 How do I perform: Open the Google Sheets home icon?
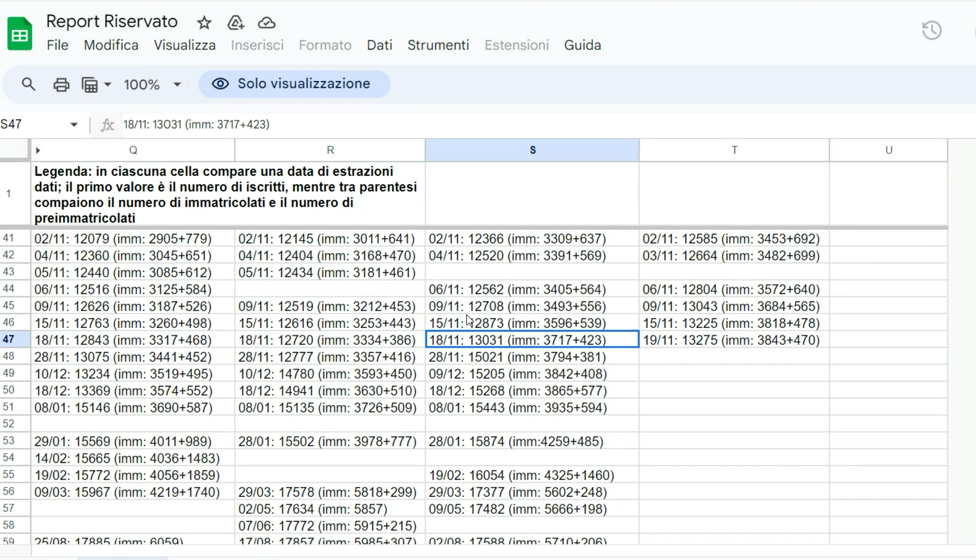tap(19, 34)
